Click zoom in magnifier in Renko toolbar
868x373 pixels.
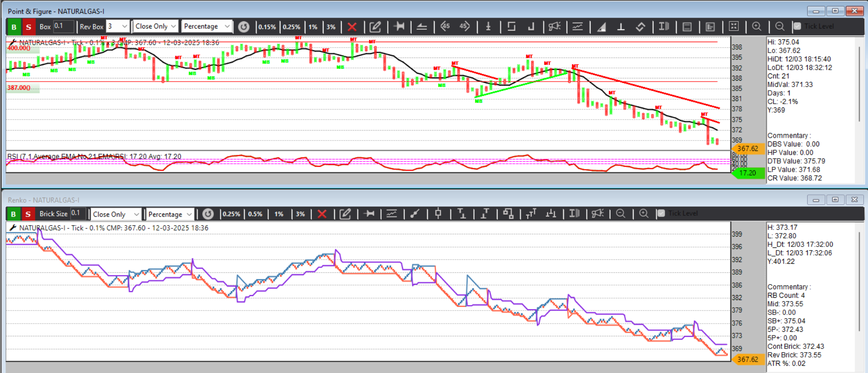[x=644, y=213]
